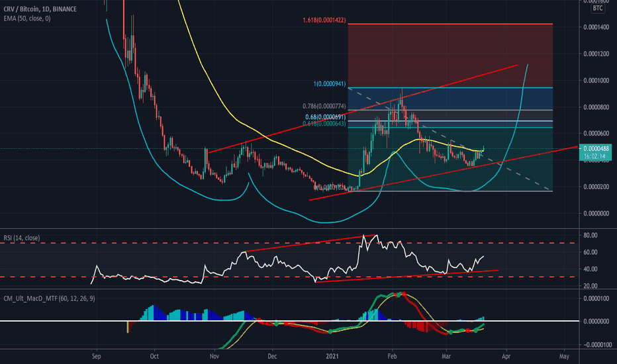
Task: Click 0.0001200 on the price axis
Action: coord(596,54)
